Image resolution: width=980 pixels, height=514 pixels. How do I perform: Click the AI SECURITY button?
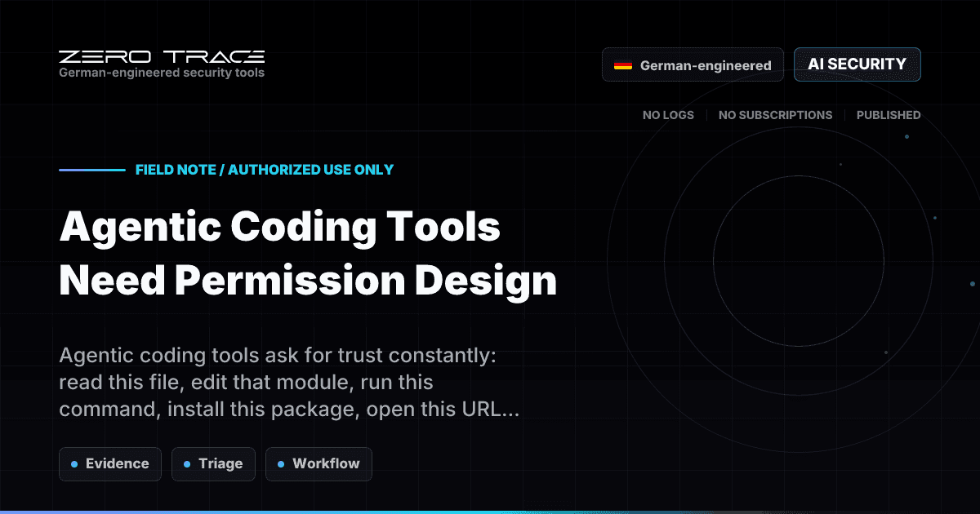(x=857, y=64)
